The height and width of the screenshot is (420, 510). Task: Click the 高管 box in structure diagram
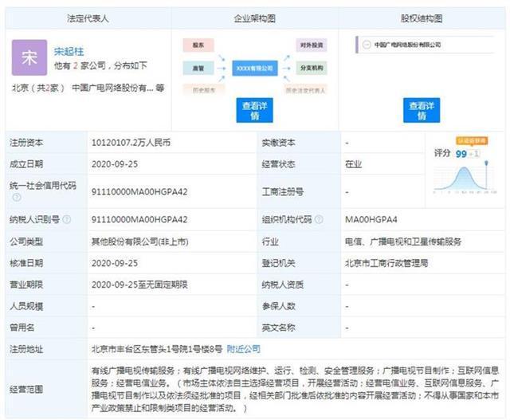point(198,69)
